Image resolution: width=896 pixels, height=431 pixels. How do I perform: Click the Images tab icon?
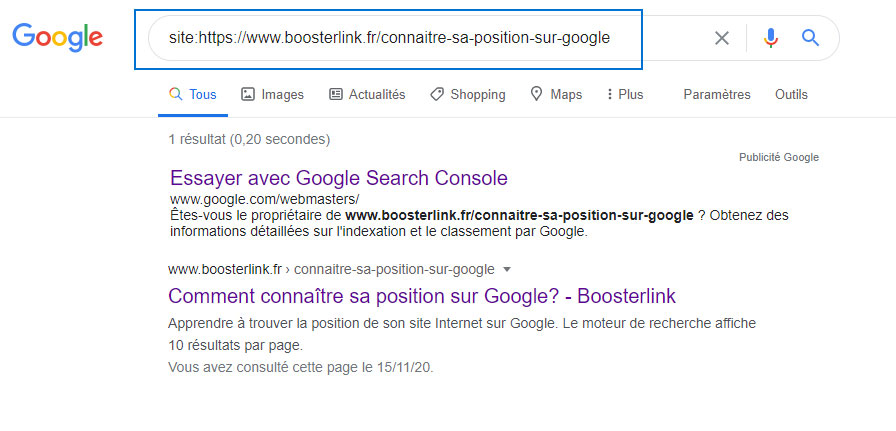click(x=248, y=94)
